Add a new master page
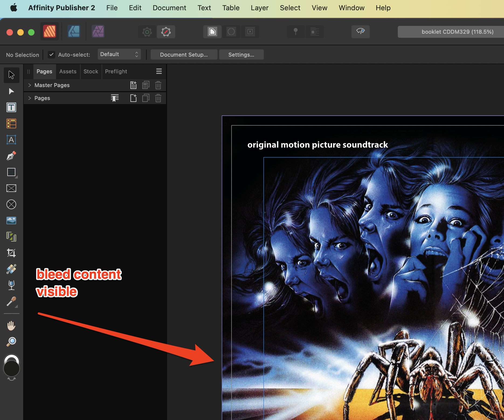Screen dimensions: 504x420 pos(133,85)
